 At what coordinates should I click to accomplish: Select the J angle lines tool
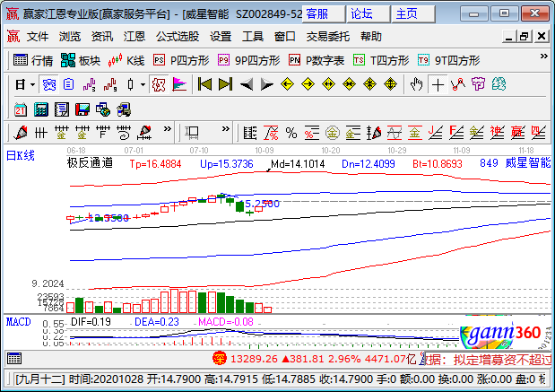[x=435, y=133]
